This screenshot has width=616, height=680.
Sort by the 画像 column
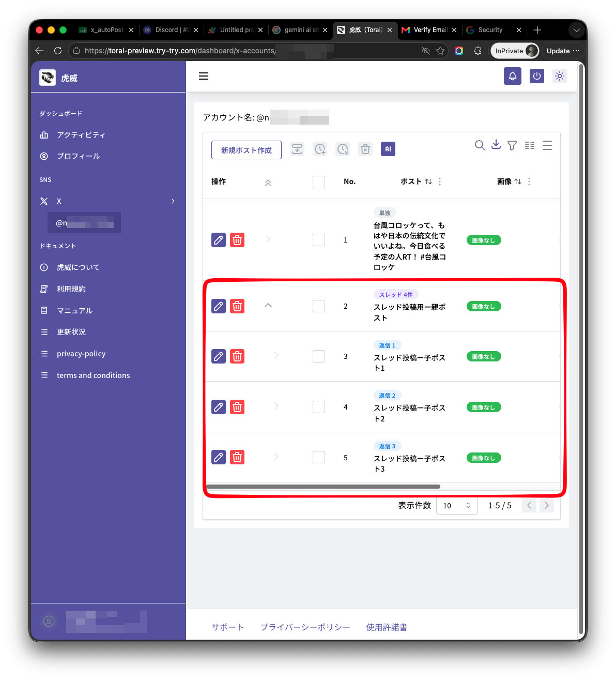(x=518, y=182)
